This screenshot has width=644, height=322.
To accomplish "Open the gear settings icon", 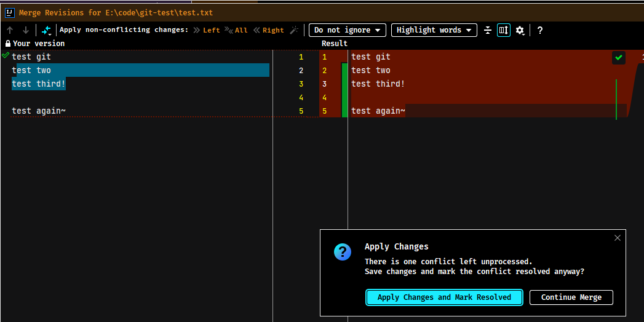I will click(520, 30).
